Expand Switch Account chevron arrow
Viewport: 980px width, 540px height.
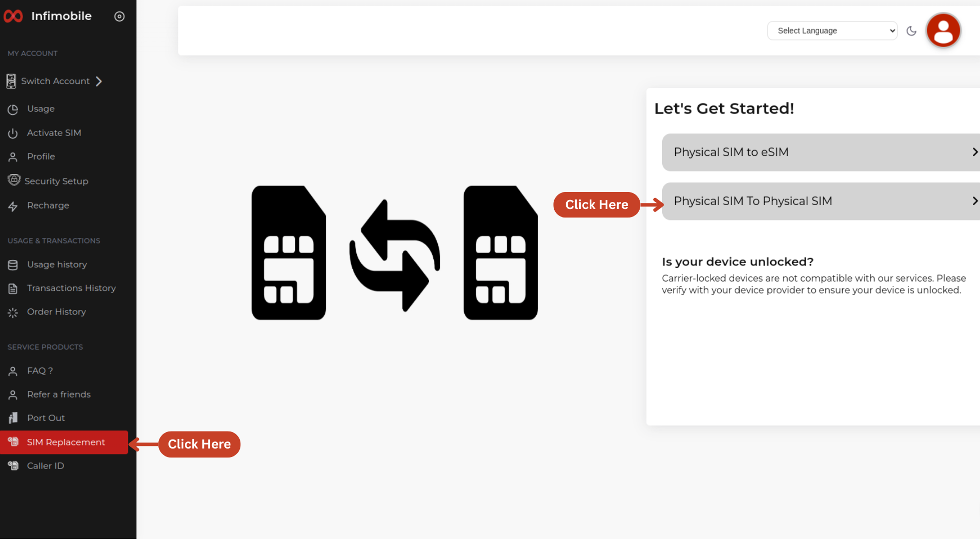click(99, 81)
